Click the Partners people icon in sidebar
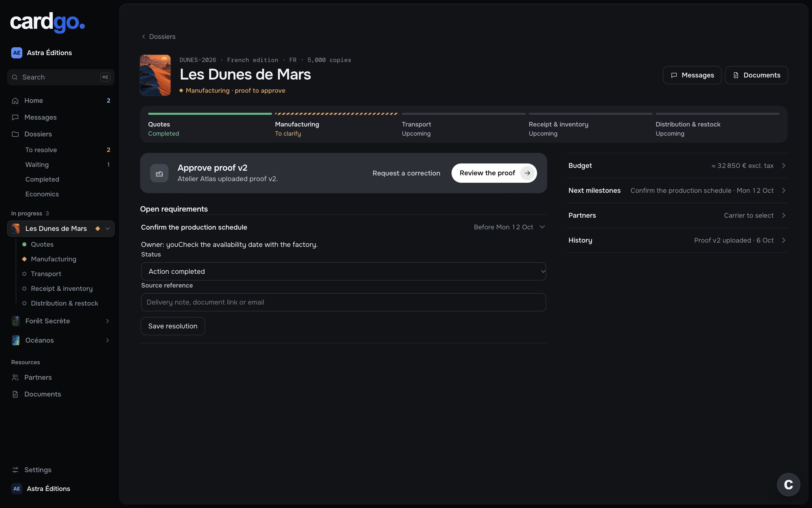The height and width of the screenshot is (508, 812). pyautogui.click(x=15, y=378)
